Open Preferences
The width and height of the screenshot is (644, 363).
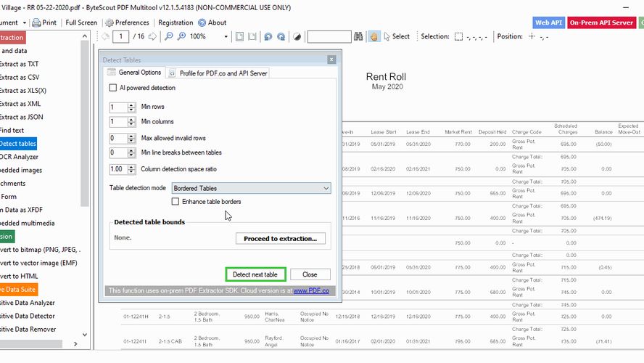pyautogui.click(x=128, y=23)
